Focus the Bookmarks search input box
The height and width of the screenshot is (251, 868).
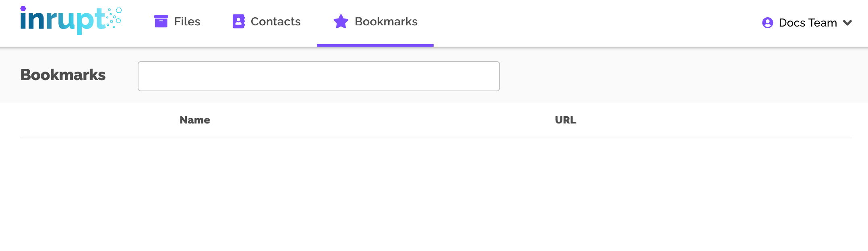click(319, 76)
